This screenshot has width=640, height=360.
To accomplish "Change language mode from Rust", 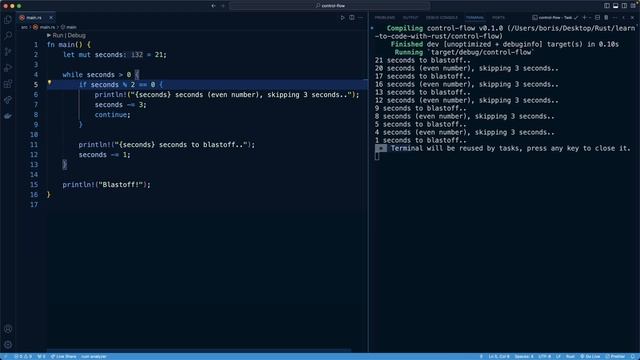I will pyautogui.click(x=570, y=356).
